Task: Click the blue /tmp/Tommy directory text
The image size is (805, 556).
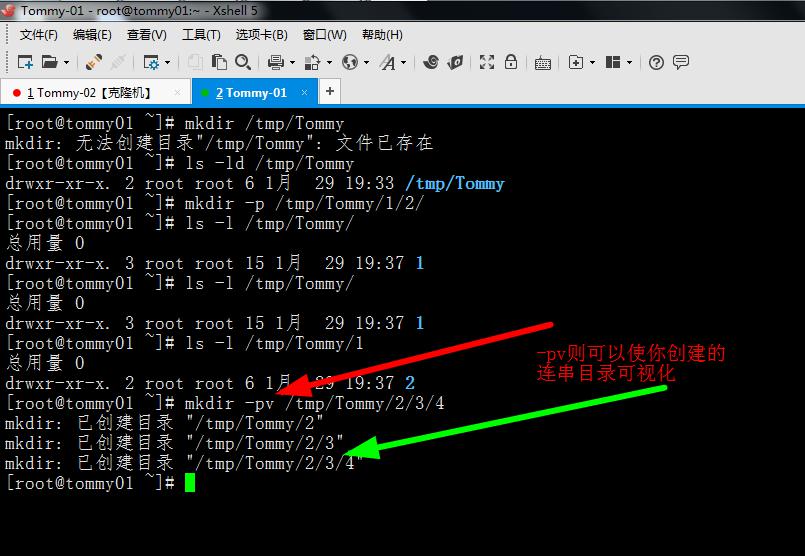Action: (x=455, y=183)
